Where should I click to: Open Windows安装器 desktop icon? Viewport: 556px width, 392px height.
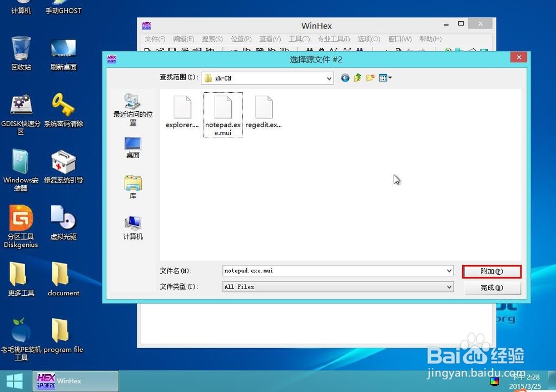click(21, 170)
